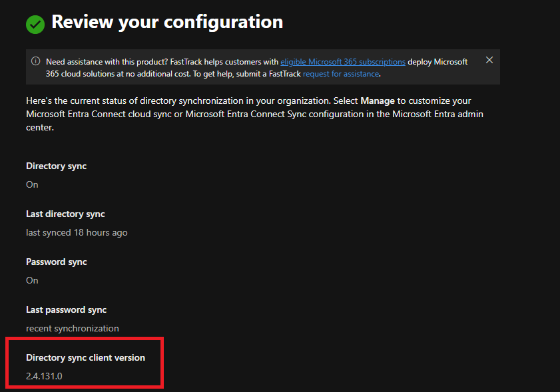Select the Directory sync client version label
Screen dimensions: 560x392
pyautogui.click(x=85, y=357)
